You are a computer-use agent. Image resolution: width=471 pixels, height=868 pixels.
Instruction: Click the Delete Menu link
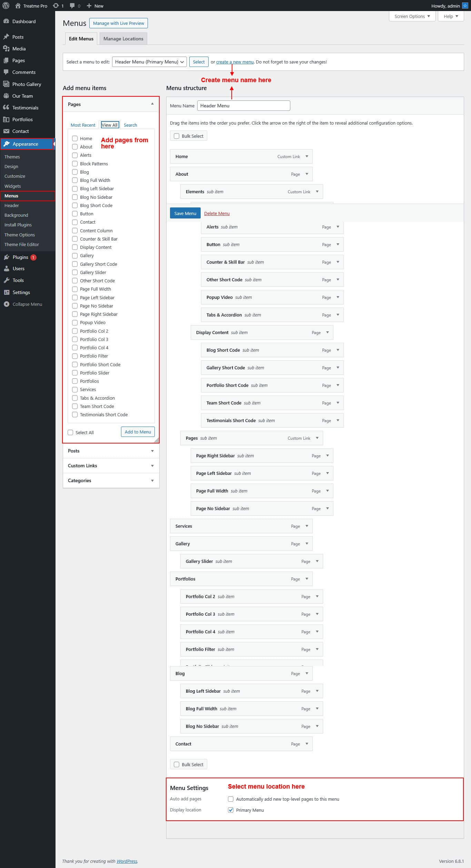click(217, 213)
